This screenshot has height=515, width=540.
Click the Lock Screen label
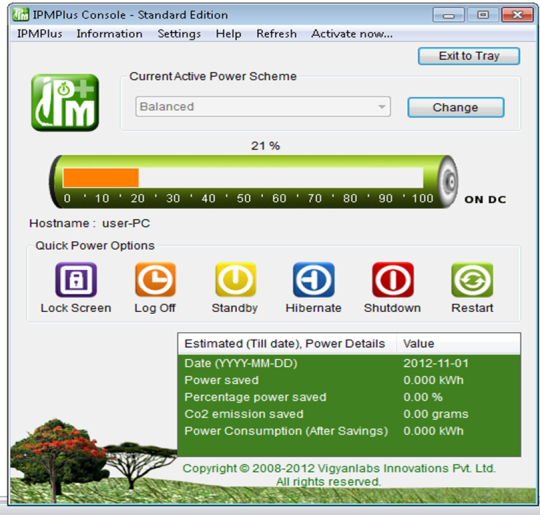76,308
